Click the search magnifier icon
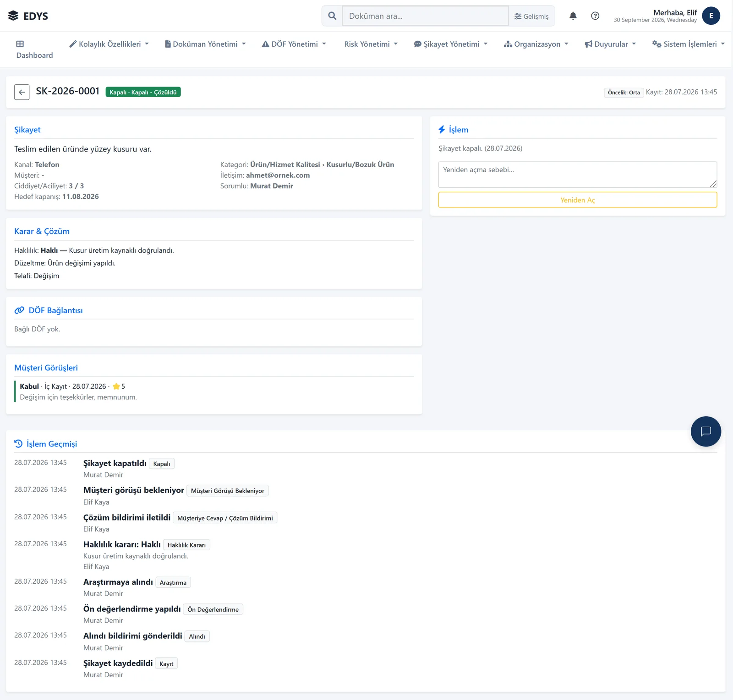The width and height of the screenshot is (733, 700). [x=332, y=16]
